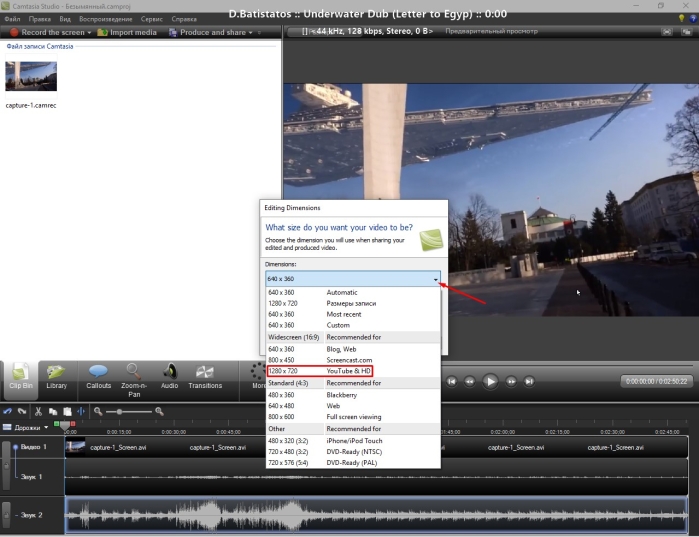Choose 640 x 360 Custom option
This screenshot has width=699, height=537.
[353, 325]
